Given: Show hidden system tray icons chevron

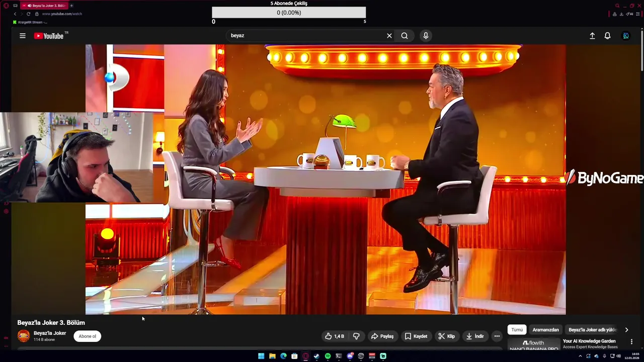Looking at the screenshot, I should click(580, 356).
